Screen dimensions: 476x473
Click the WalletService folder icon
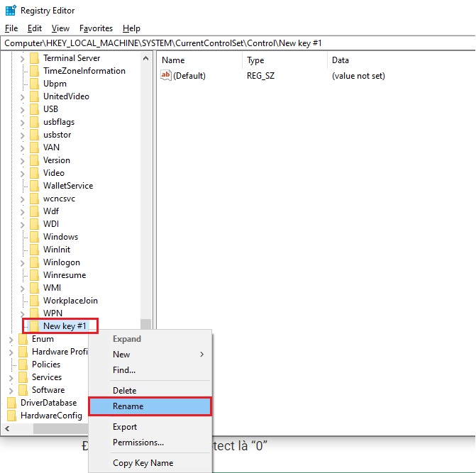point(33,186)
